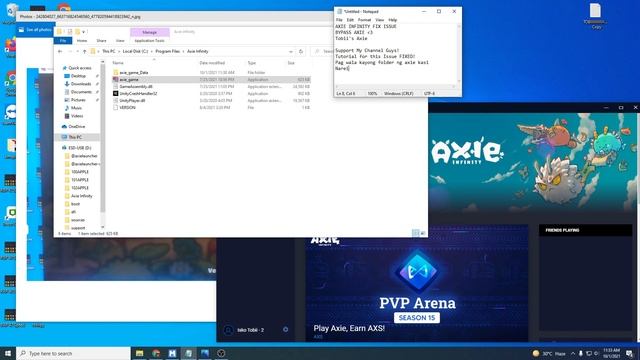Screen dimensions: 640x360
Task: Switch to Home ribbon tab in Explorer
Action: tap(82, 40)
